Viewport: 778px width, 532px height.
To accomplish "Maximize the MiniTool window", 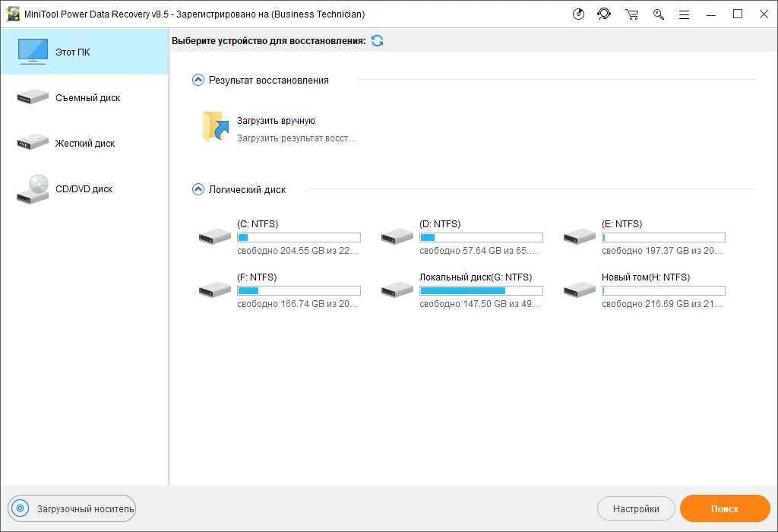I will click(738, 14).
